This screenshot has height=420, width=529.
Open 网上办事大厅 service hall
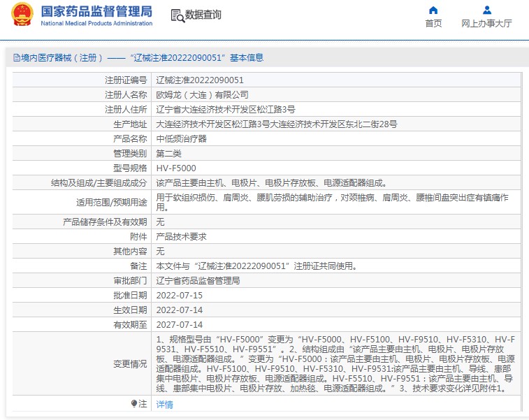(x=486, y=23)
